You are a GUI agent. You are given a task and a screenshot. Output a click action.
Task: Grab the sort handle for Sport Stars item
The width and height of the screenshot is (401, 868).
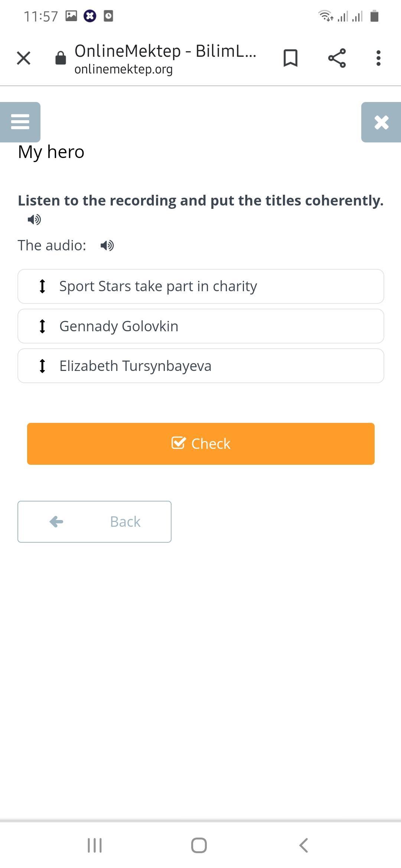pyautogui.click(x=42, y=286)
